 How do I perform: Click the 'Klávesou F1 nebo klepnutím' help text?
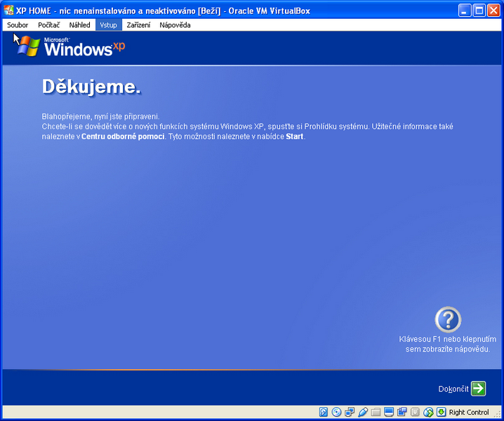(x=447, y=339)
